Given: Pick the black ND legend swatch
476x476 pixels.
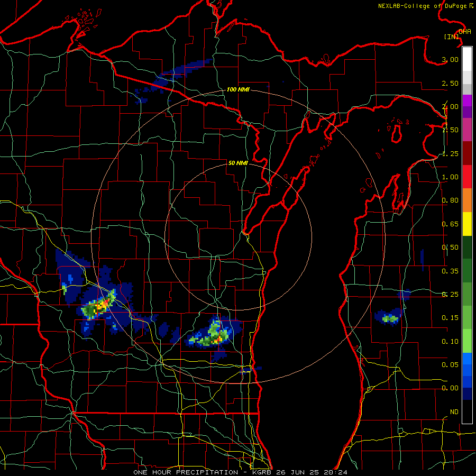Looking at the screenshot, I should [x=467, y=411].
